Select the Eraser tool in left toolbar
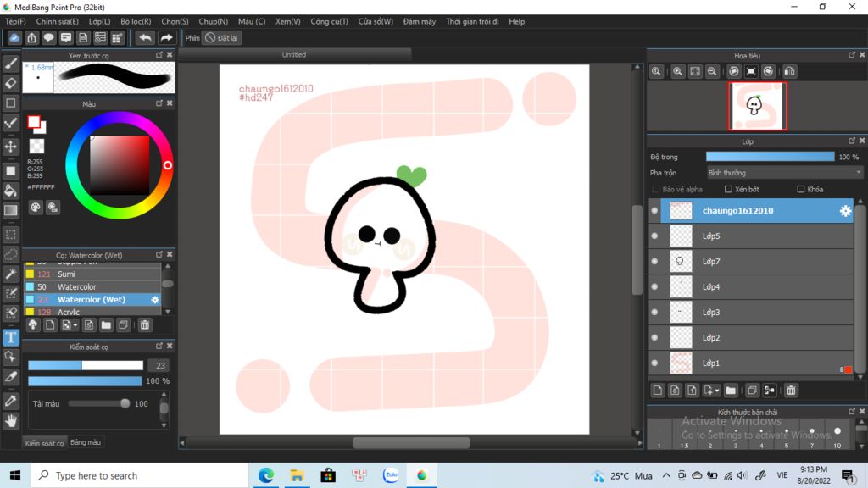The image size is (868, 488). [x=10, y=84]
